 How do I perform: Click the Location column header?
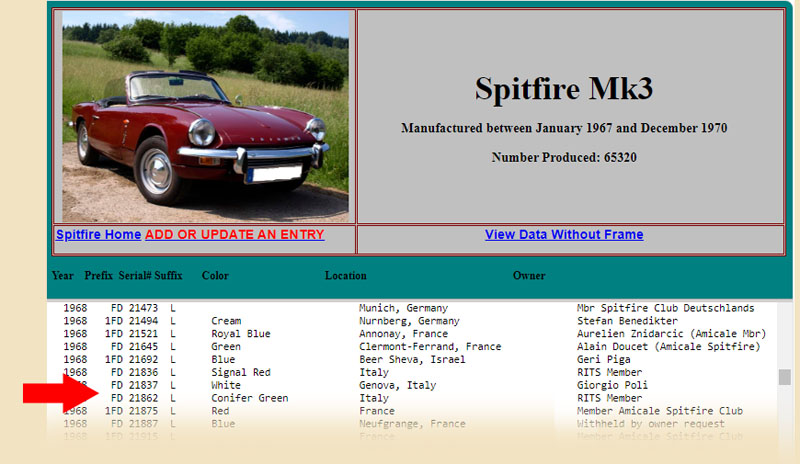[x=345, y=276]
